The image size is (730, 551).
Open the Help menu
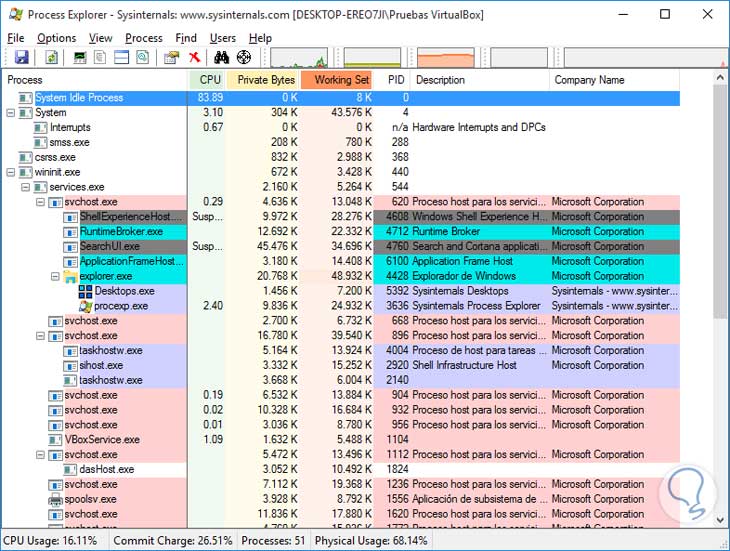coord(260,38)
